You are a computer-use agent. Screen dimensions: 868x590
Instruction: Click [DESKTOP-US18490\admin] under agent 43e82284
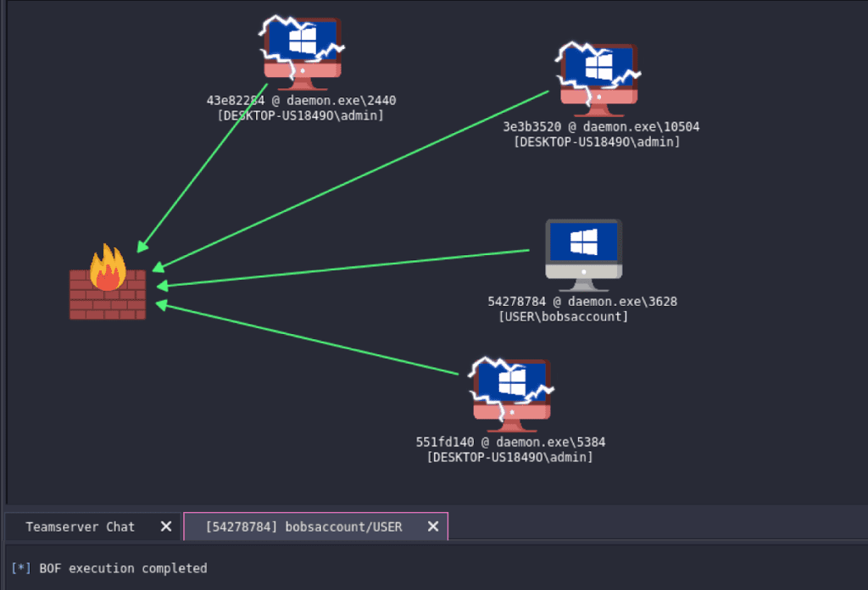[301, 115]
